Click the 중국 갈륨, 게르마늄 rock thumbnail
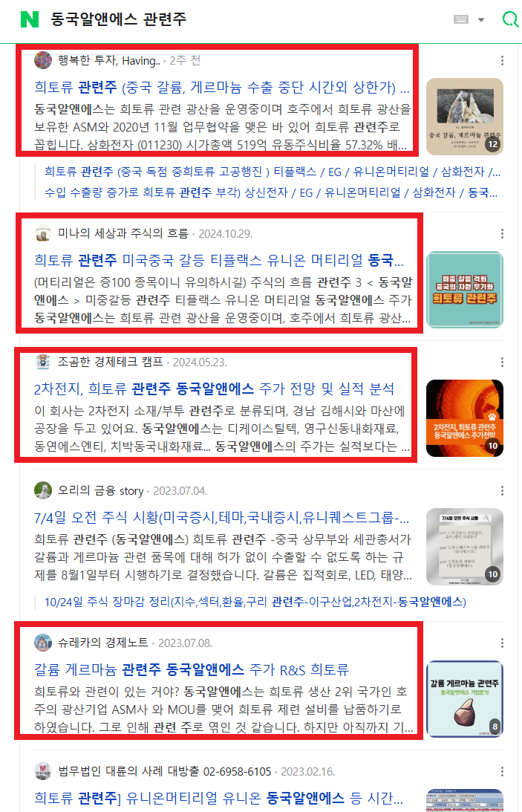Image resolution: width=522 pixels, height=812 pixels. [465, 117]
